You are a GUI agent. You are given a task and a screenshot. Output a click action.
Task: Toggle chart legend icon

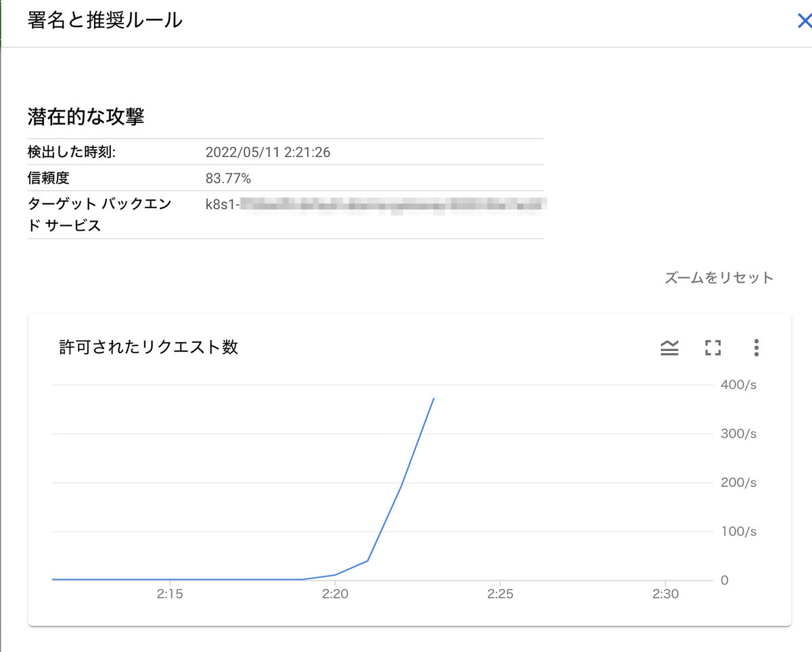[x=669, y=348]
